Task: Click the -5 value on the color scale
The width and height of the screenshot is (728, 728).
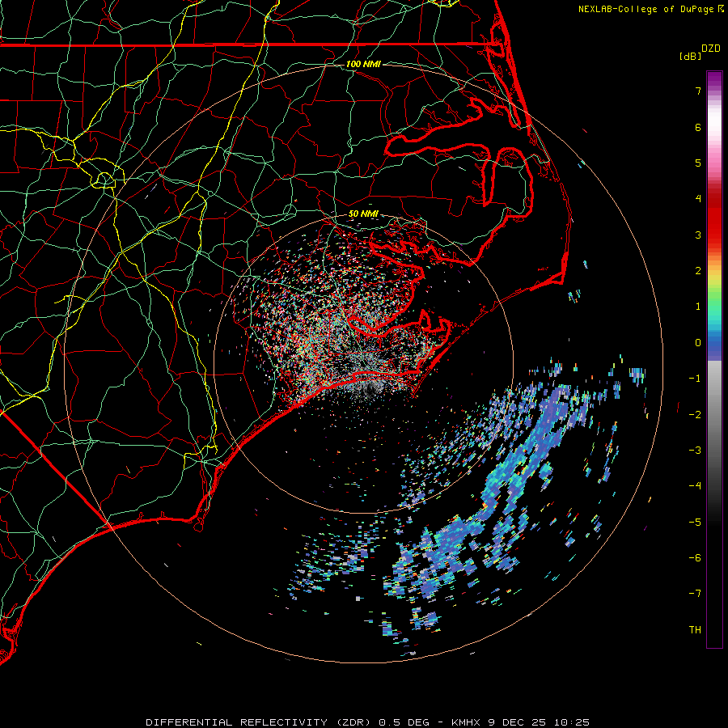Action: coord(695,522)
